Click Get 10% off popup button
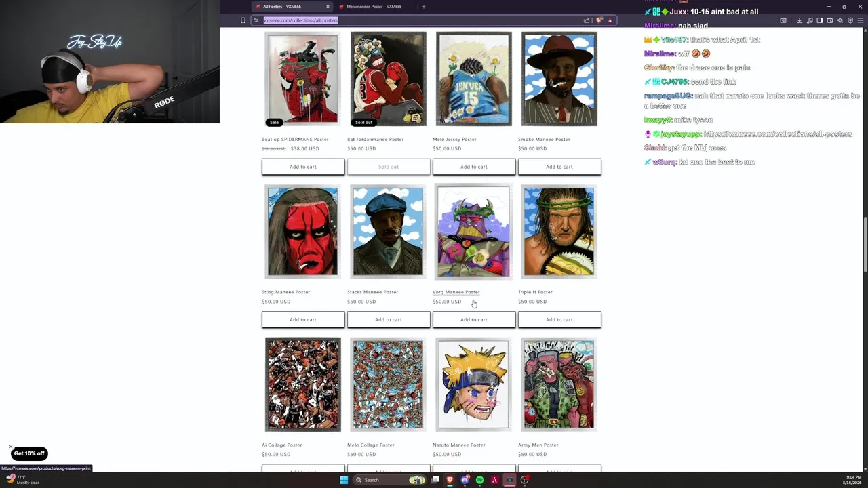 [x=29, y=453]
